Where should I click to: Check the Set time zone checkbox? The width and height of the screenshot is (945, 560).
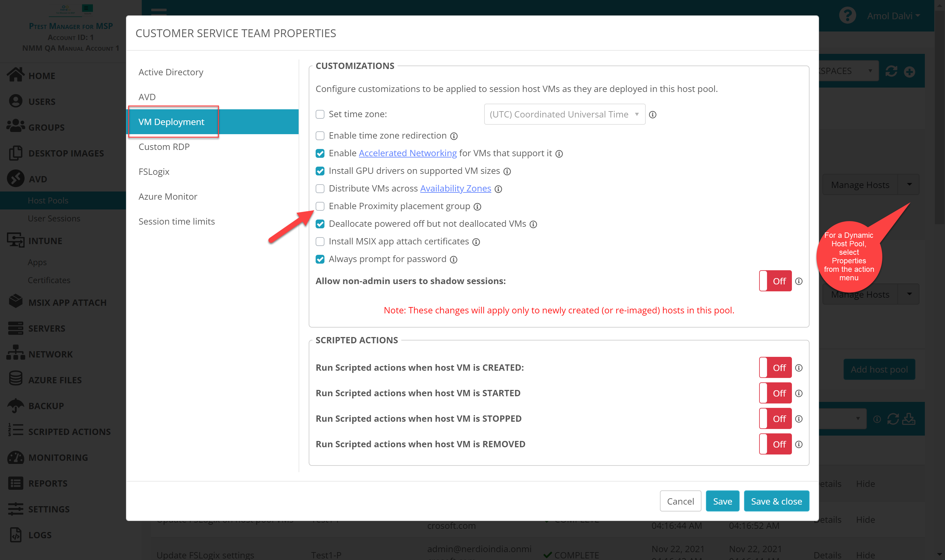point(320,114)
